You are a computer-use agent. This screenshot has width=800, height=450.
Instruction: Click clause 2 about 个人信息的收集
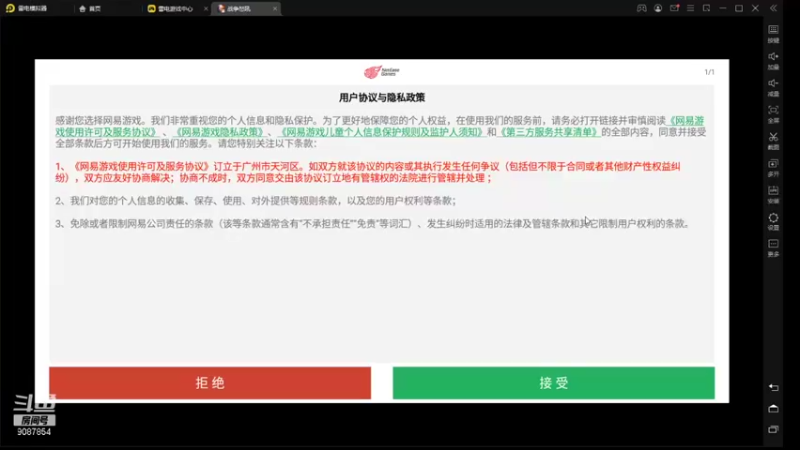click(x=256, y=201)
